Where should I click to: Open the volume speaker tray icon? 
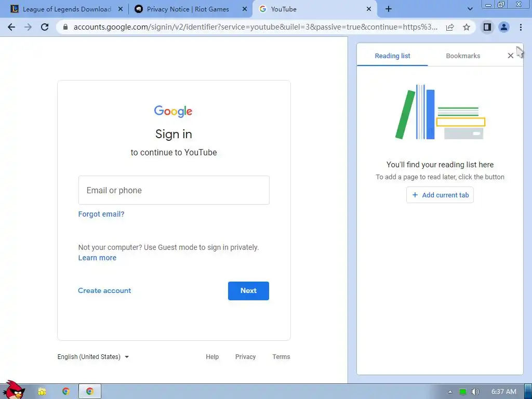pyautogui.click(x=475, y=392)
